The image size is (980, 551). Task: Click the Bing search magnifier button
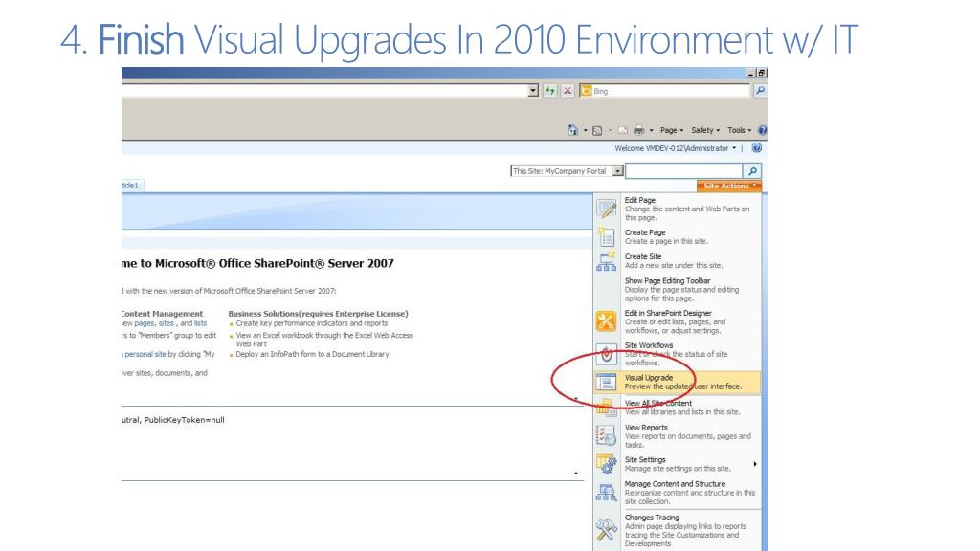click(x=760, y=91)
